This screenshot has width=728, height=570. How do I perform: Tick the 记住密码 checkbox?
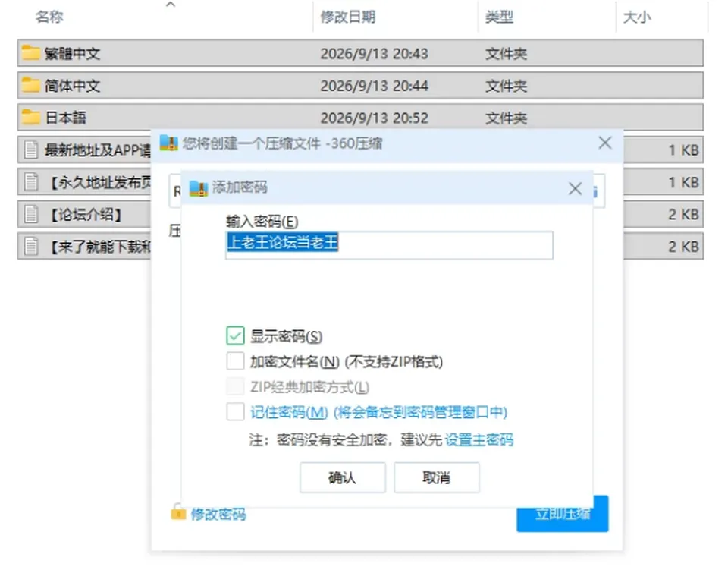coord(235,411)
